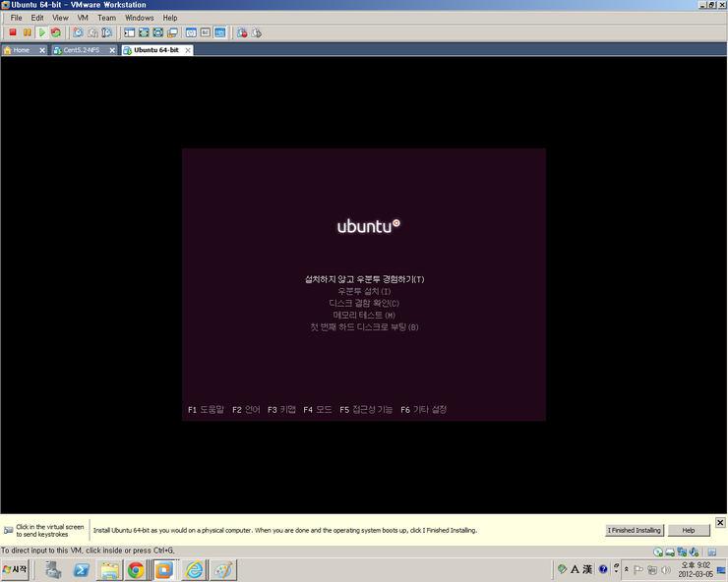Open the Edit menu
The image size is (728, 582).
click(x=37, y=18)
